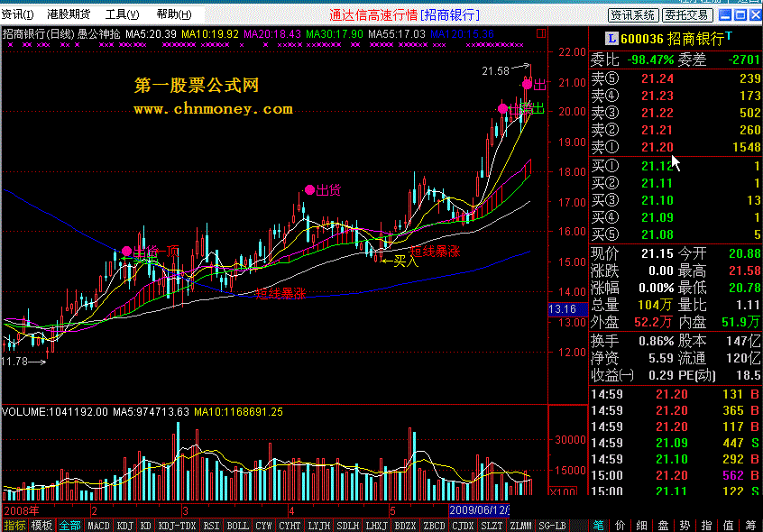Click the 15:00 tick with volume 562
763x532 pixels.
pyautogui.click(x=676, y=475)
